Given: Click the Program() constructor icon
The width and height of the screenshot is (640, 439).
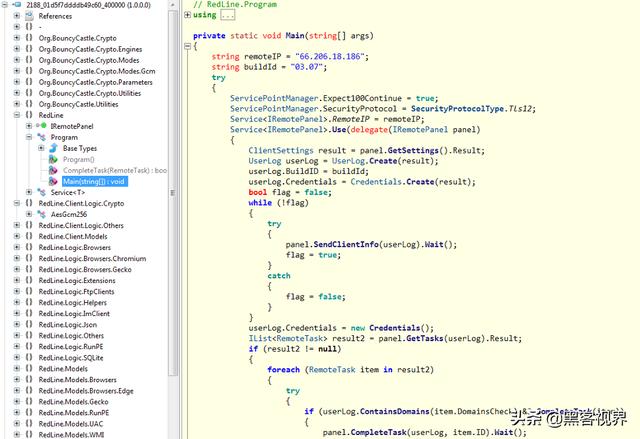Looking at the screenshot, I should point(54,159).
